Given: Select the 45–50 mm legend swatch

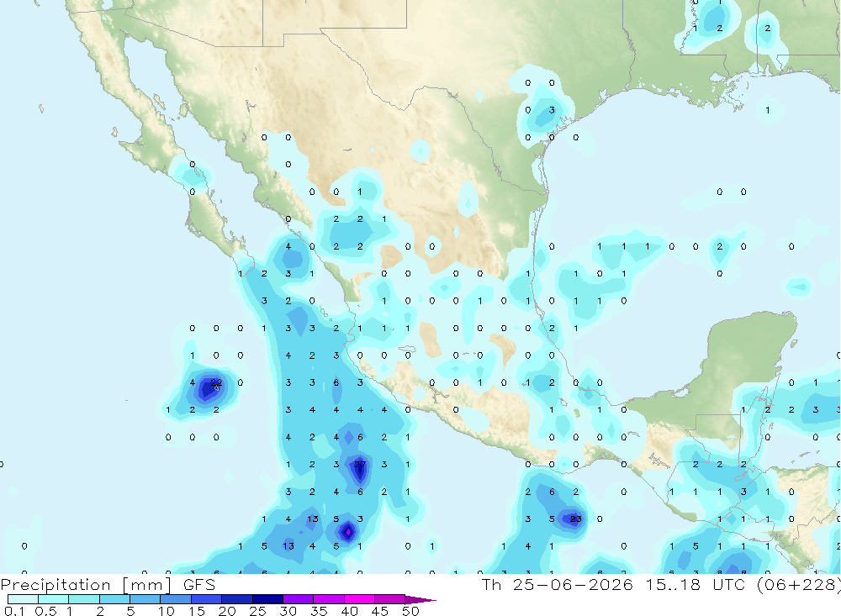Looking at the screenshot, I should tap(390, 599).
